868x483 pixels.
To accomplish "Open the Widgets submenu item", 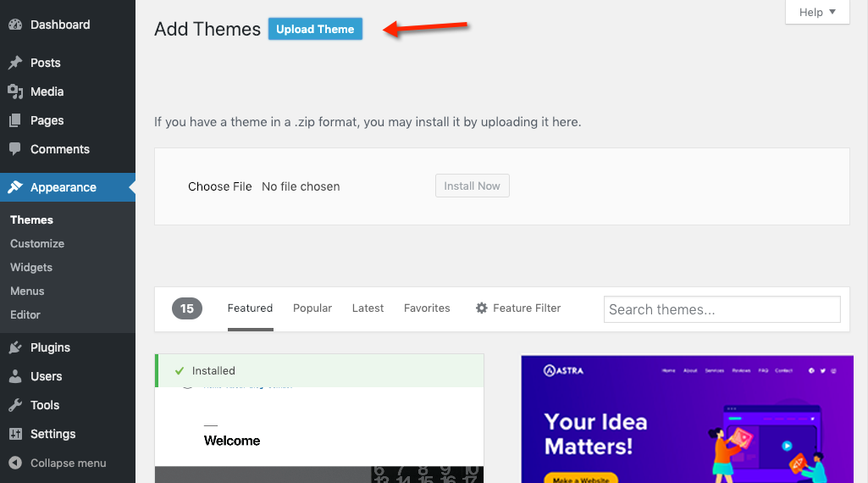I will (31, 267).
